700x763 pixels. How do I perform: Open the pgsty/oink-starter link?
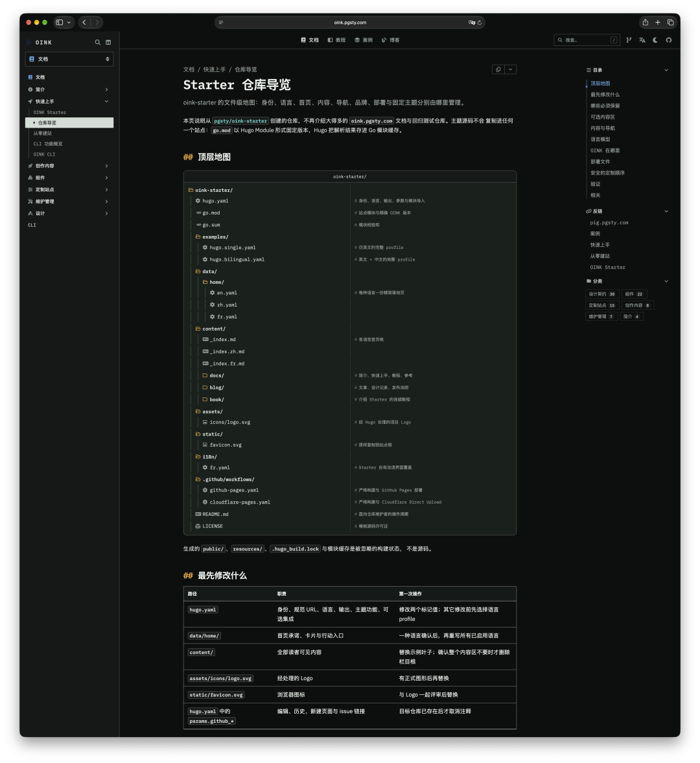click(x=240, y=121)
